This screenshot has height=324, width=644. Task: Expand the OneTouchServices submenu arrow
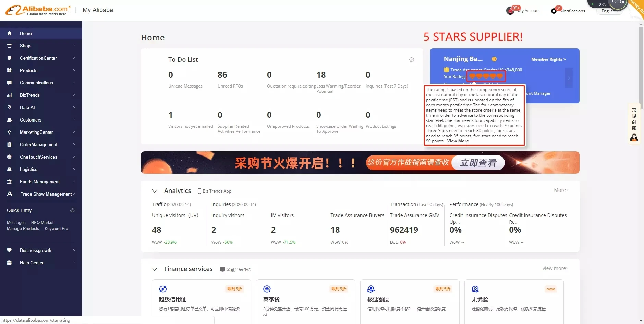tap(74, 157)
